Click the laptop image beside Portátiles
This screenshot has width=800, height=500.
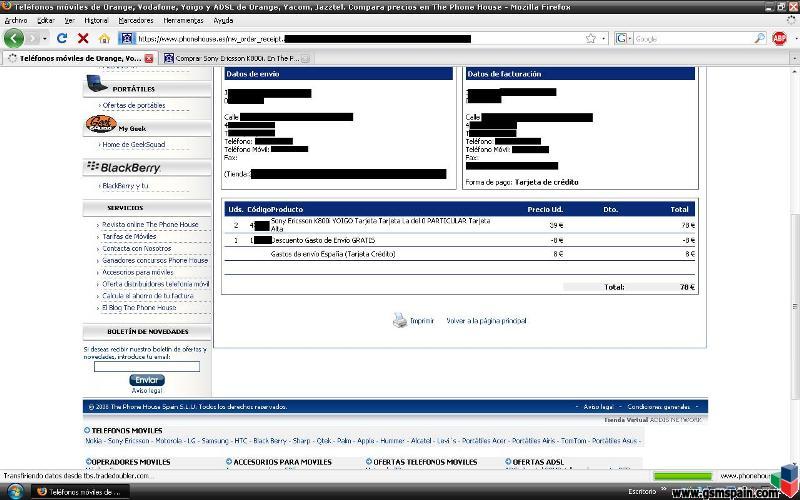97,84
